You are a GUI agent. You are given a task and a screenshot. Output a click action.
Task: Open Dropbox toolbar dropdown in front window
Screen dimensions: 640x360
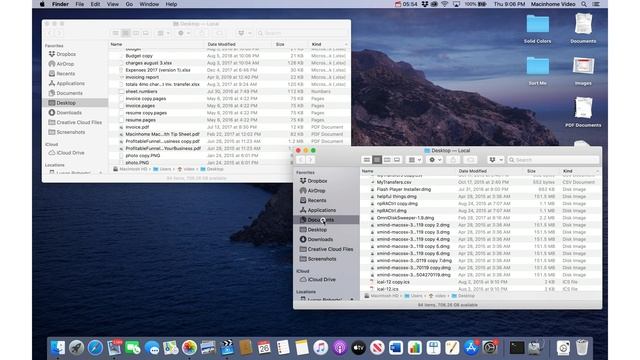pyautogui.click(x=496, y=160)
